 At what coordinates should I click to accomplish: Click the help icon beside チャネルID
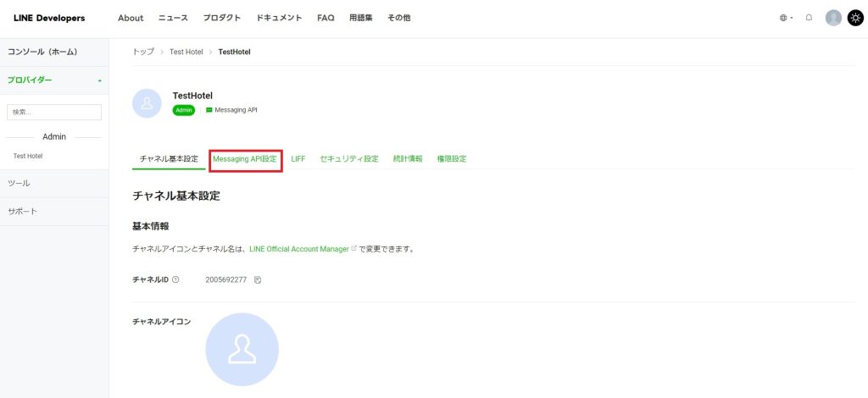[x=175, y=279]
